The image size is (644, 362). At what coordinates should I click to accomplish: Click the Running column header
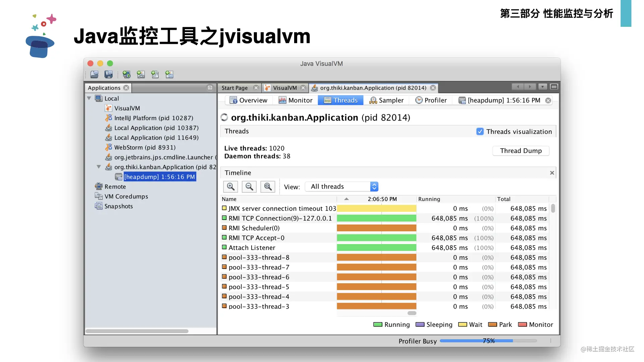[456, 199]
